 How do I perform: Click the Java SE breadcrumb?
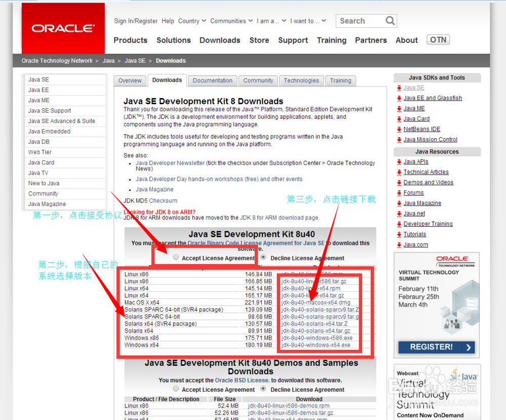coord(135,61)
